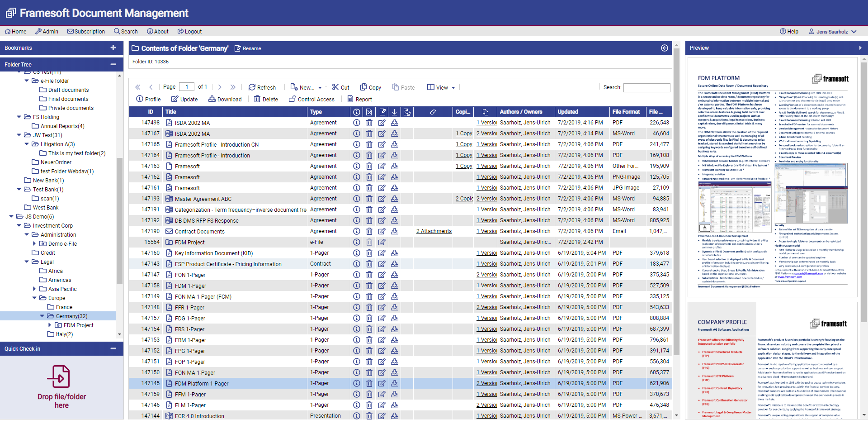The image size is (868, 424).
Task: Cut selected document
Action: coord(341,87)
